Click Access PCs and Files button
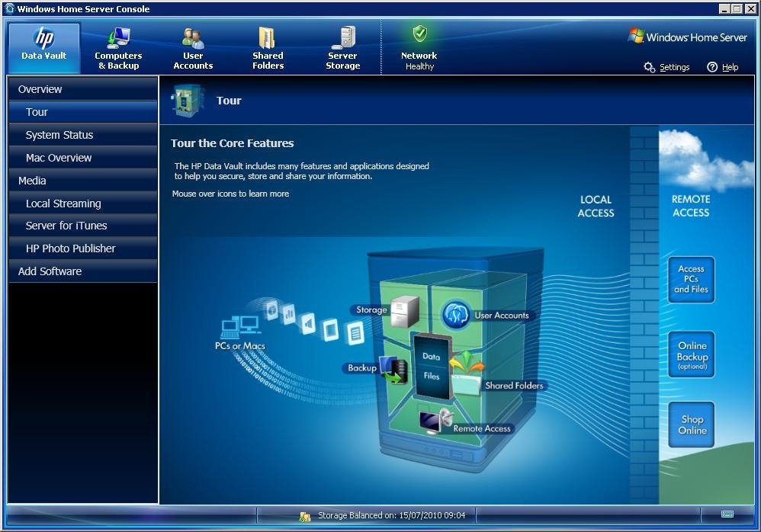This screenshot has width=761, height=532. pos(691,279)
